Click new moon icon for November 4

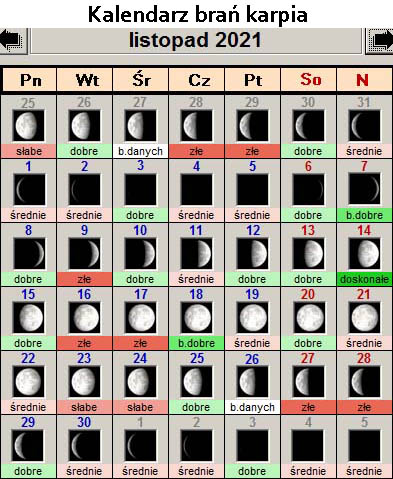[196, 190]
